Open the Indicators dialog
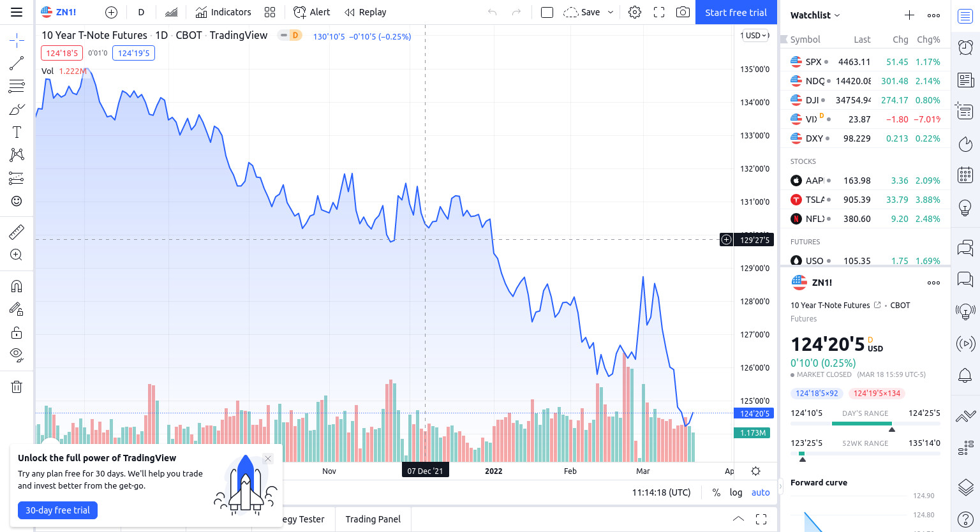Screen dimensions: 980x532 pyautogui.click(x=223, y=12)
